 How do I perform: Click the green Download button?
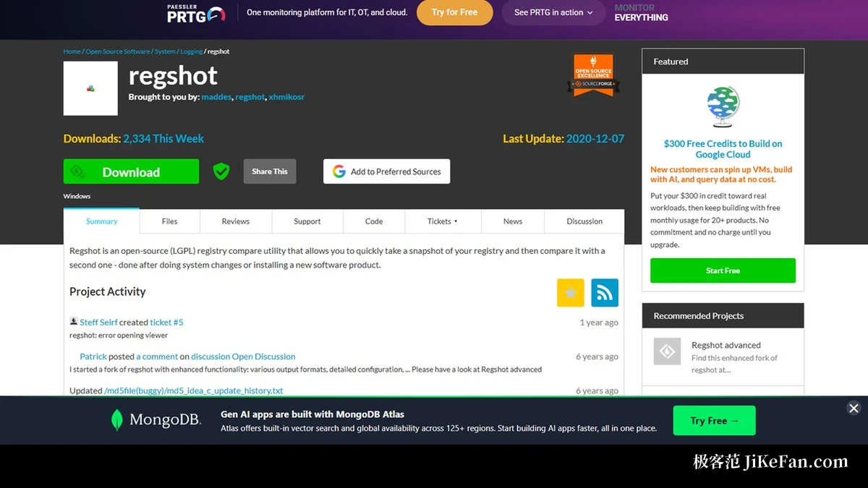tap(131, 172)
